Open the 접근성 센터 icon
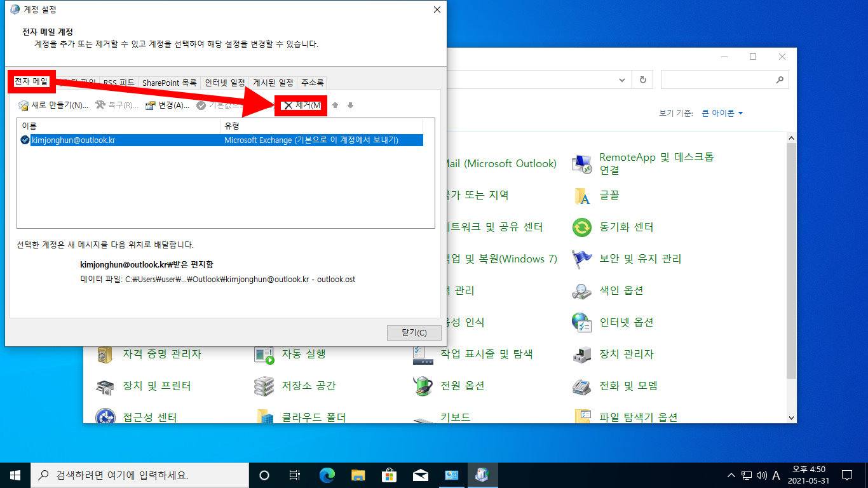868x488 pixels. click(x=105, y=416)
